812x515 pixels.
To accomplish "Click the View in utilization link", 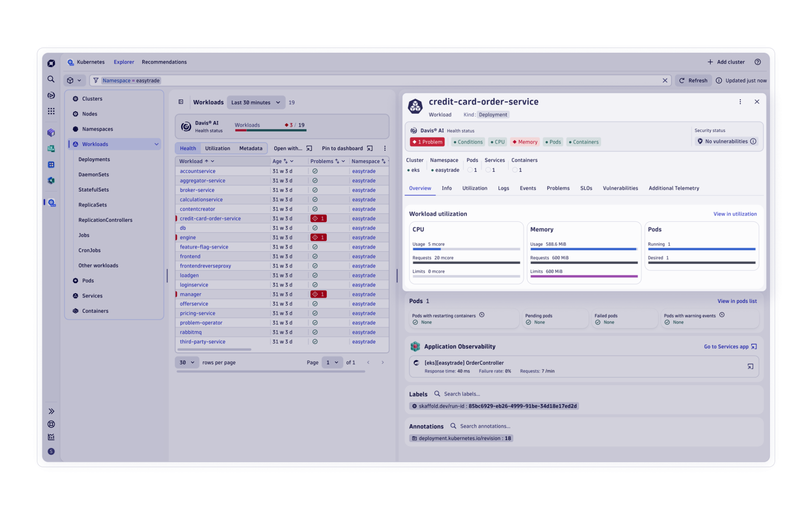I will (x=735, y=214).
